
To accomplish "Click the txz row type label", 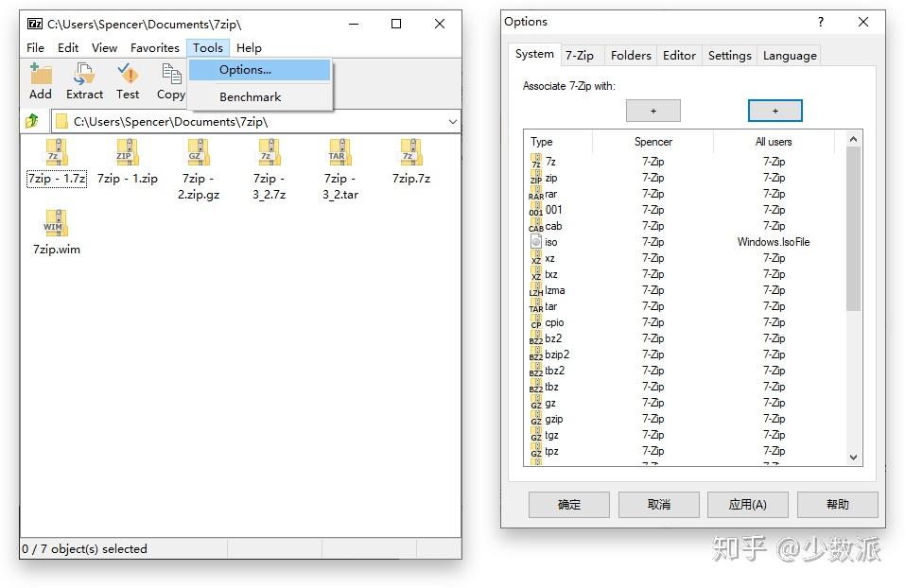I will [x=551, y=274].
